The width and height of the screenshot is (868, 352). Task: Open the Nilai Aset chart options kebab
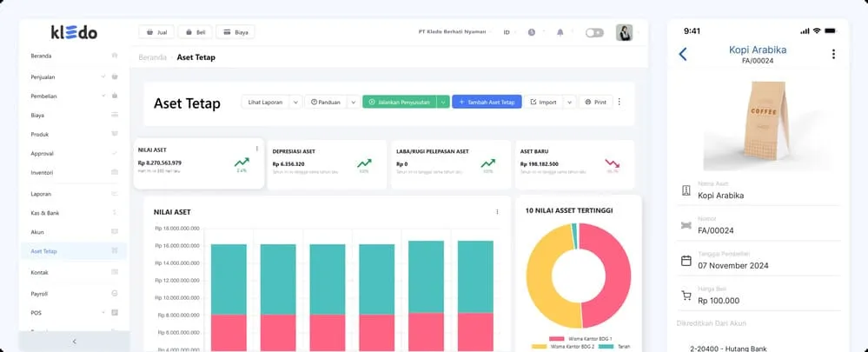click(497, 211)
